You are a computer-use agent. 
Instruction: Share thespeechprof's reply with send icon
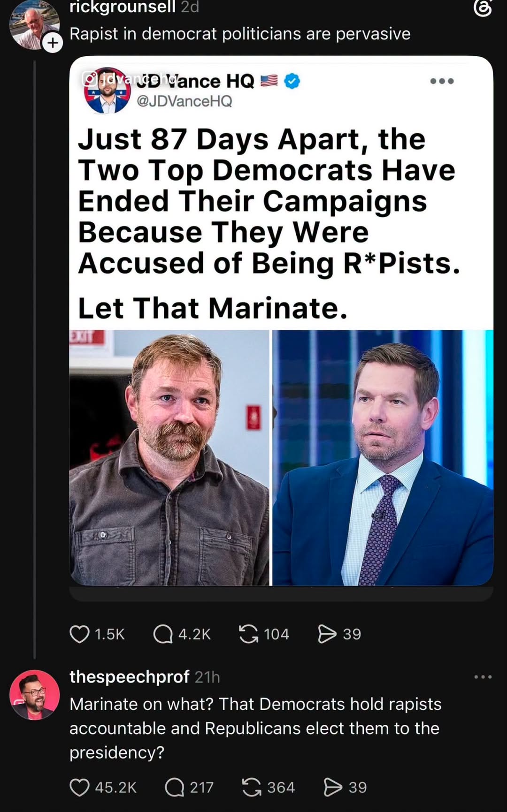coord(333,787)
